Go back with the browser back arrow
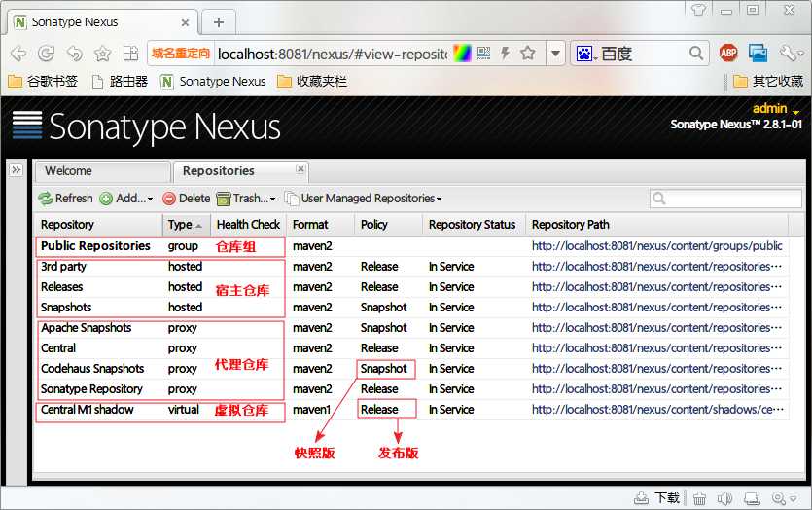Viewport: 812px width, 510px height. tap(18, 54)
